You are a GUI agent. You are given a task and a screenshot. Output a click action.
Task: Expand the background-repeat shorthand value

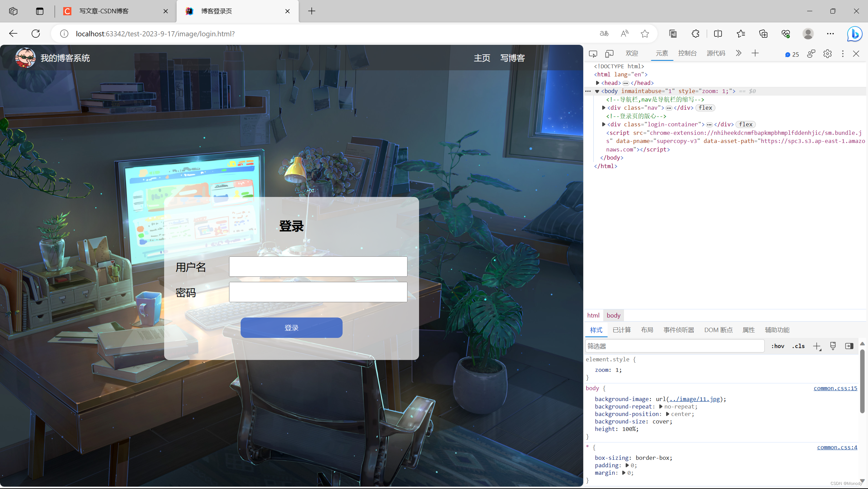[x=661, y=406]
